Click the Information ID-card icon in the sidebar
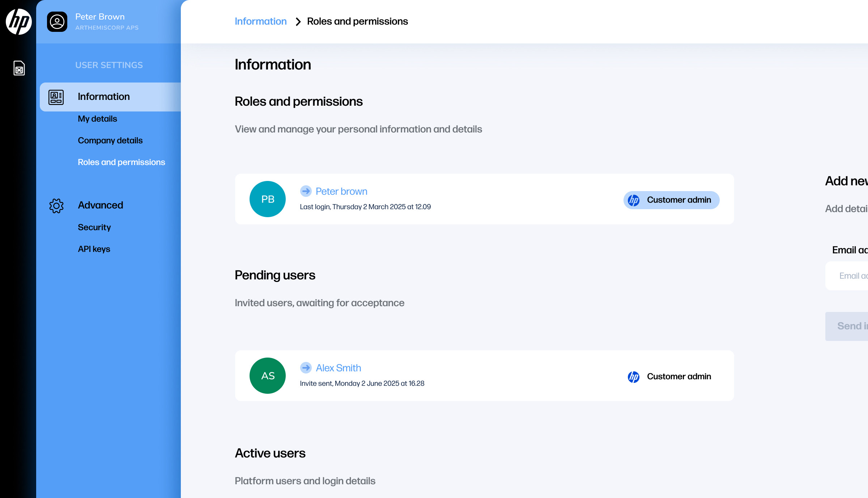Screen dimensions: 868x498 point(56,97)
